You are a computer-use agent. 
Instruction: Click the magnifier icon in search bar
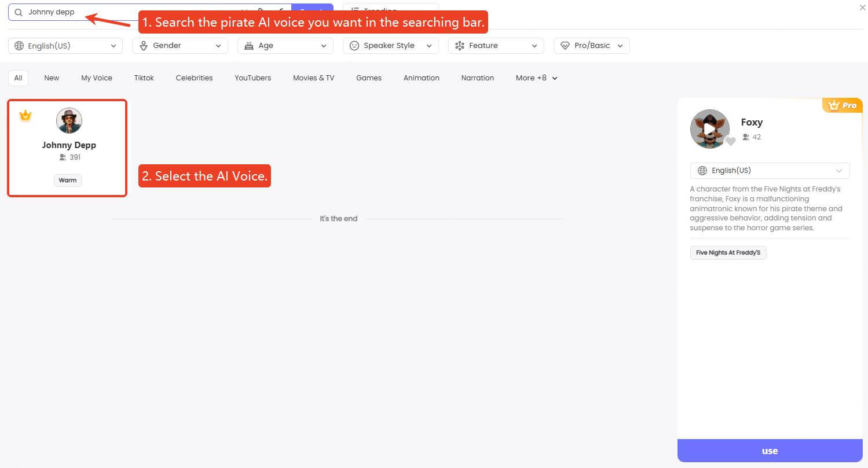click(19, 12)
